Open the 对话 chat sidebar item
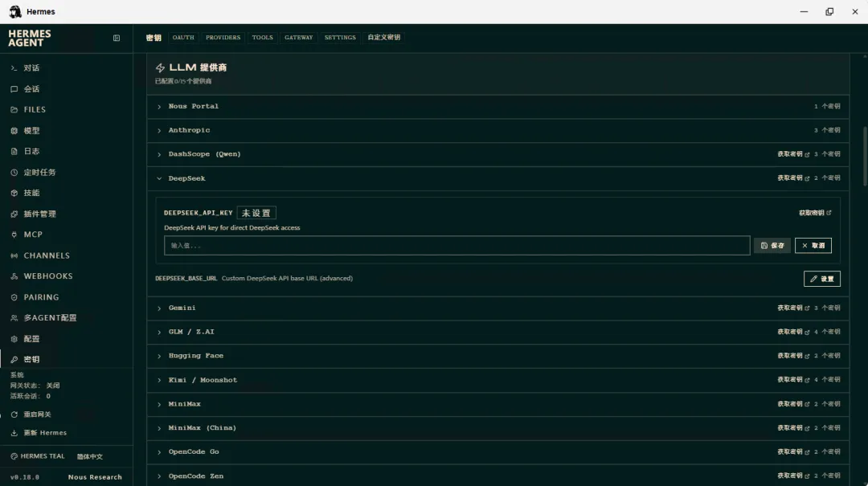The width and height of the screenshot is (868, 486). 31,68
